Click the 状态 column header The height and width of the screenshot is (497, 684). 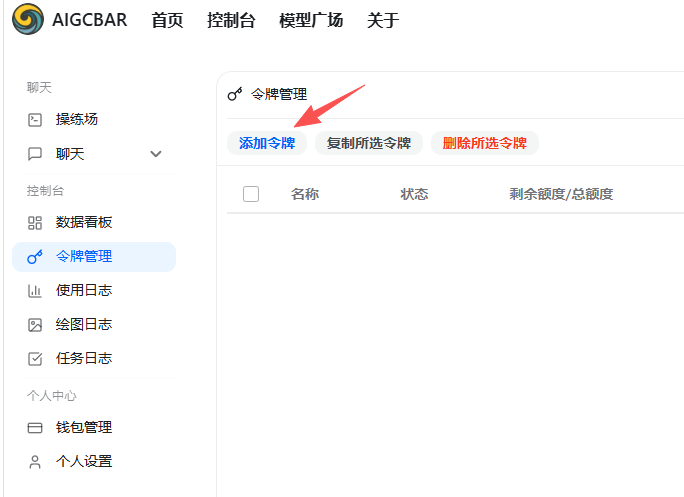[414, 194]
